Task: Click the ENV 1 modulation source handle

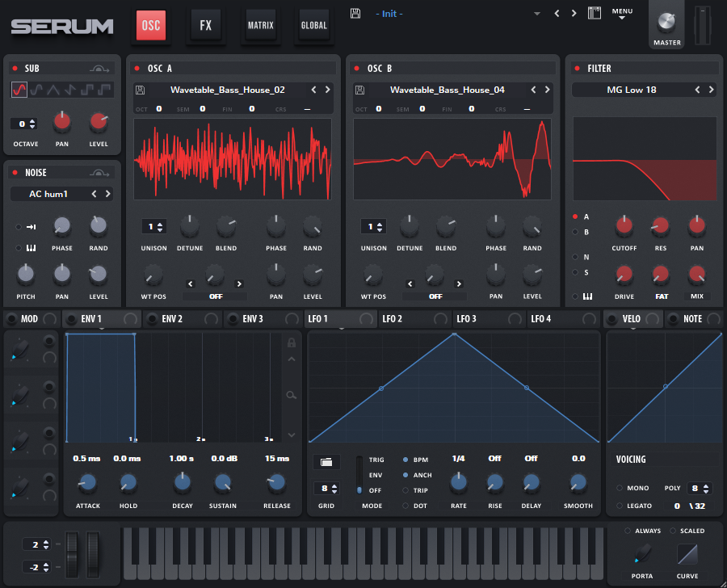Action: 71,319
